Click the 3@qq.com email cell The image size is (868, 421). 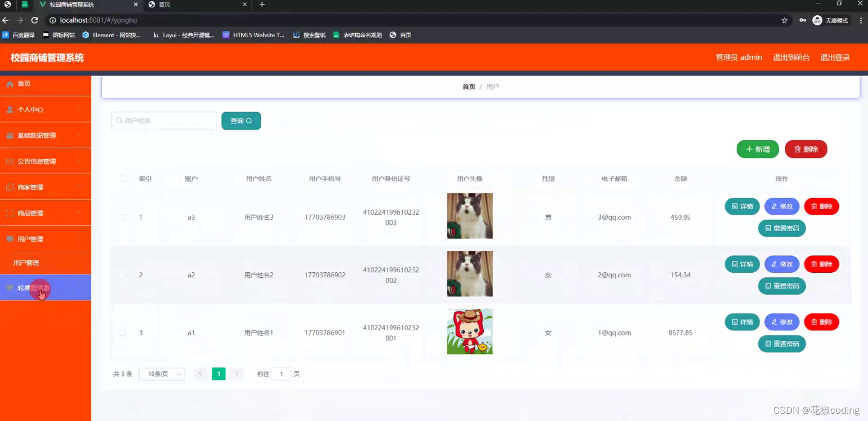point(614,217)
